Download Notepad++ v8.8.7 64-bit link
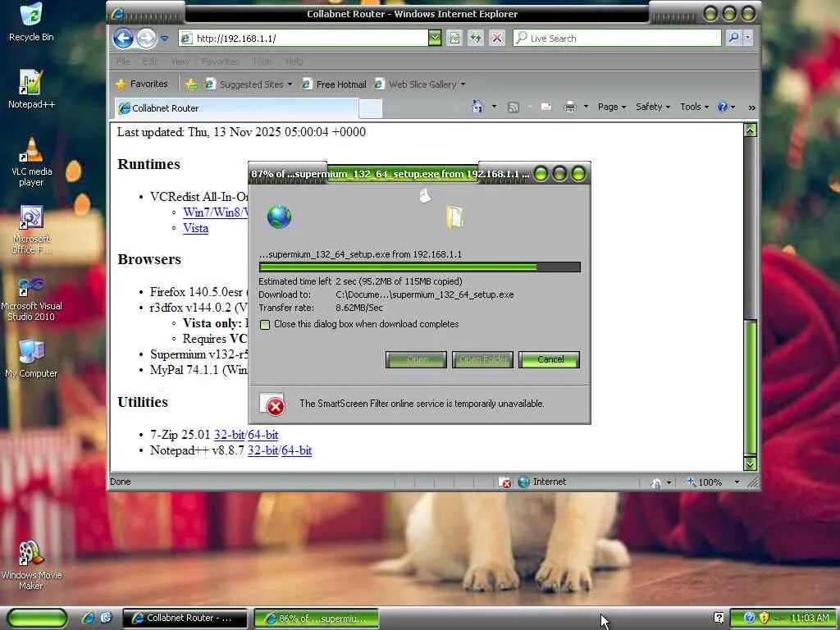 point(297,450)
